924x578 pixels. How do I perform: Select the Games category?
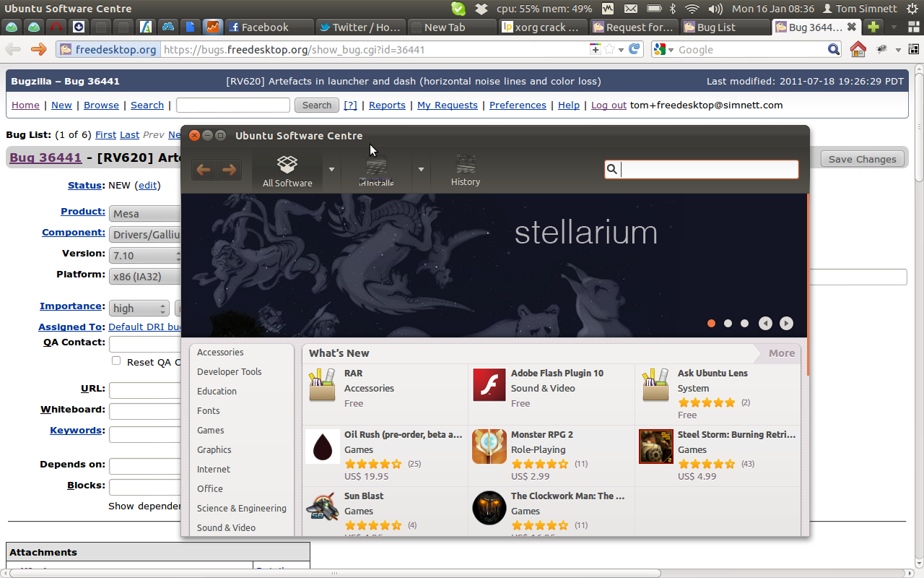click(x=211, y=430)
